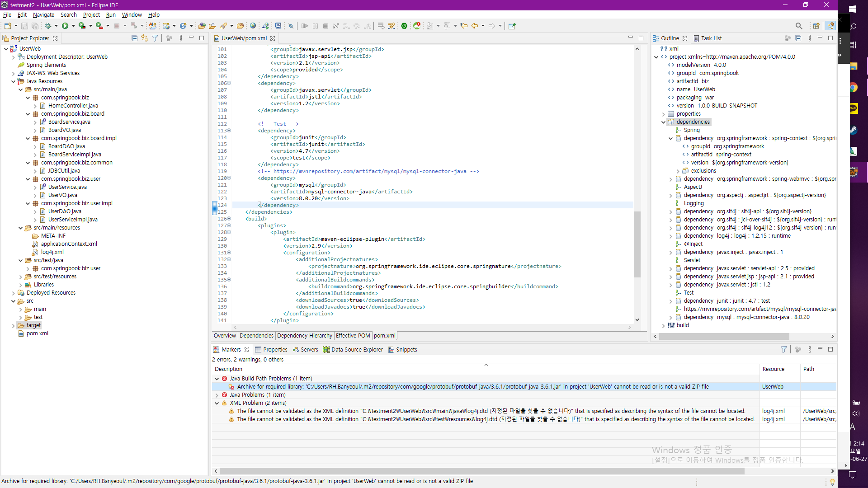This screenshot has width=868, height=488.
Task: Select pom.xml in Project Explorer
Action: click(37, 333)
